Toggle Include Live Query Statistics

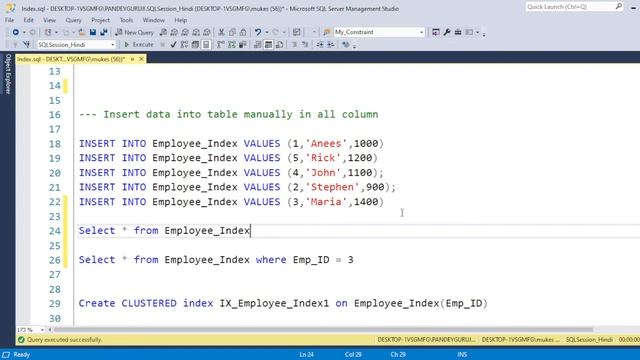pos(232,44)
